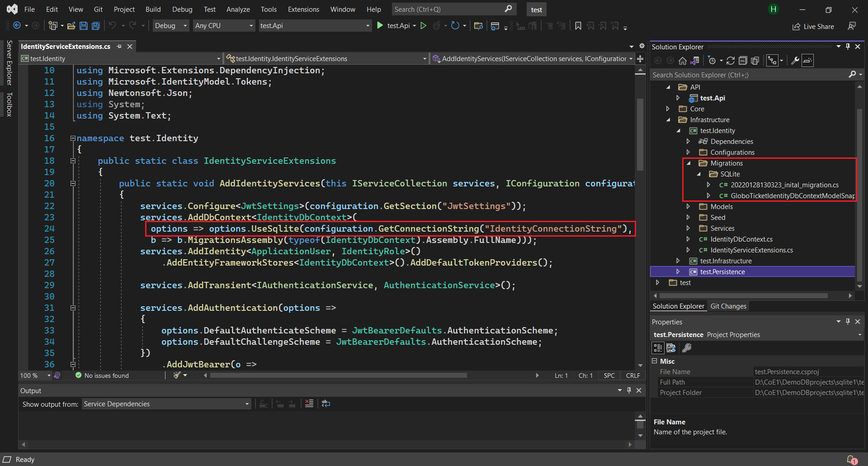Toggle Preview Selected Items in Solution Explorer
The height and width of the screenshot is (466, 868).
[x=808, y=61]
